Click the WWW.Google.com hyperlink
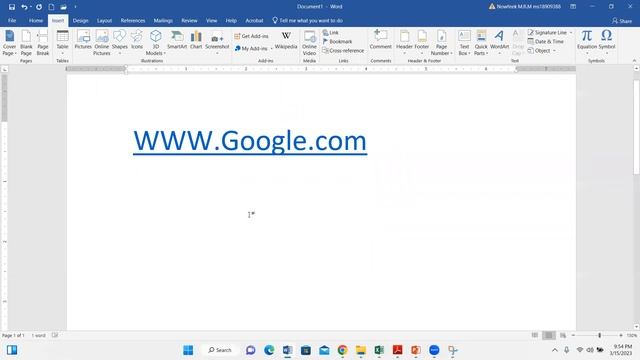 click(x=250, y=141)
